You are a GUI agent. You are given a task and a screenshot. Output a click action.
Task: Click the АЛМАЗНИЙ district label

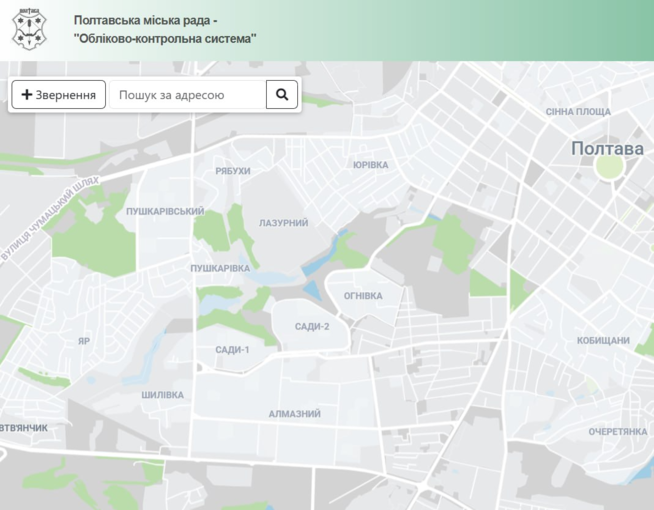(x=294, y=414)
